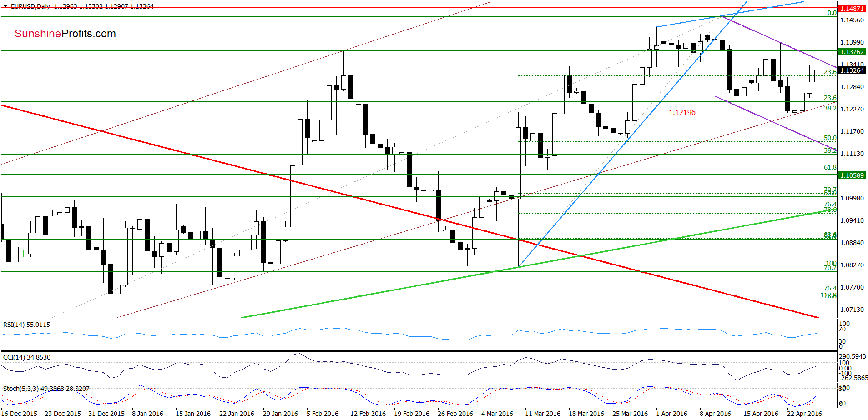The height and width of the screenshot is (420, 868).
Task: Click the 15 Jan 2016 date label
Action: [193, 414]
